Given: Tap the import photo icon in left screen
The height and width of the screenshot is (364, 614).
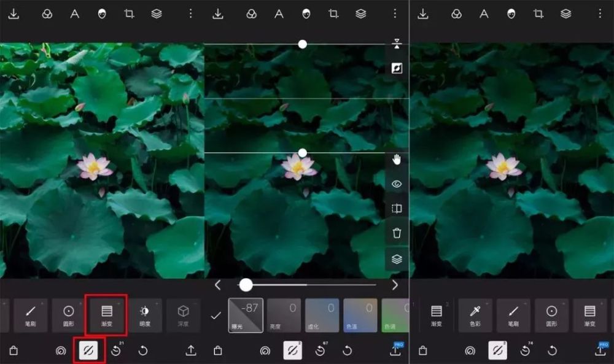Looking at the screenshot, I should (x=14, y=14).
